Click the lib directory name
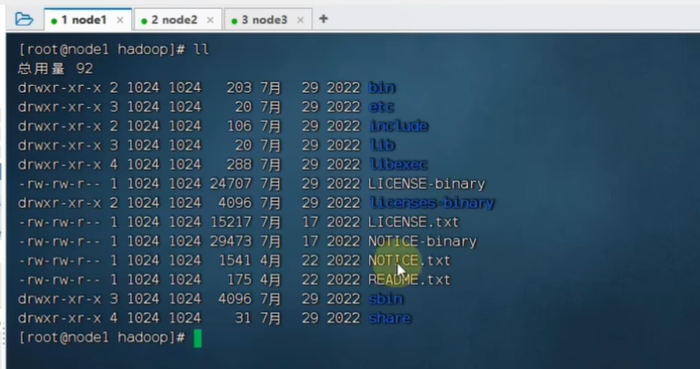Viewport: 700px width, 369px height. point(382,145)
